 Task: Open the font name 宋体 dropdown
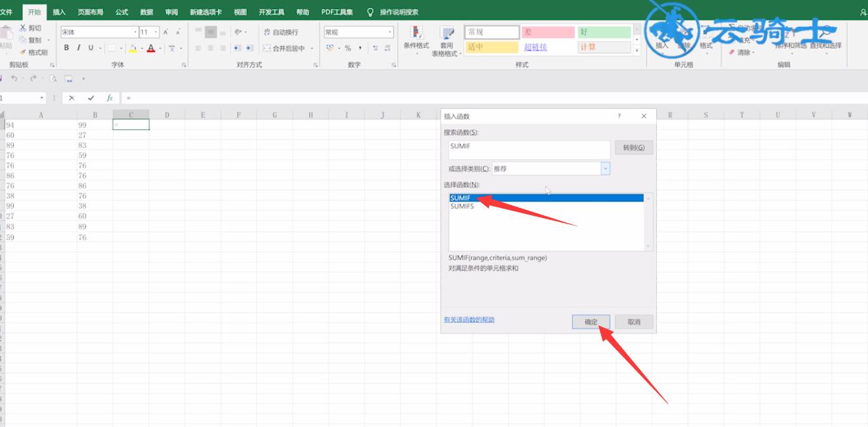pos(135,31)
